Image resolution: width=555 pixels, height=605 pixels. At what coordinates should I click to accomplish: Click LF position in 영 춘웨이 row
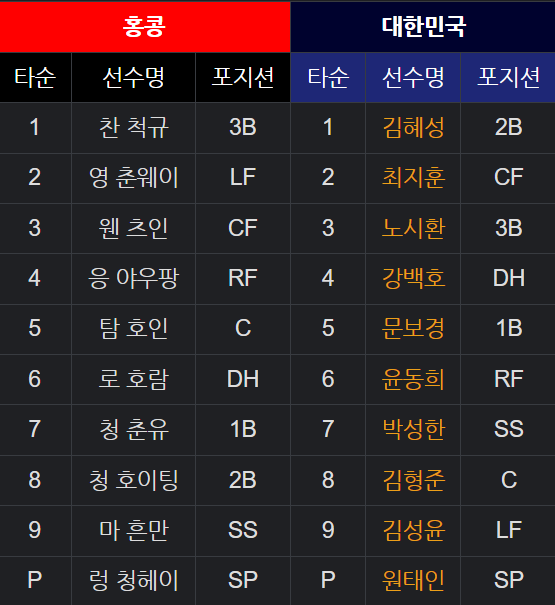[243, 177]
